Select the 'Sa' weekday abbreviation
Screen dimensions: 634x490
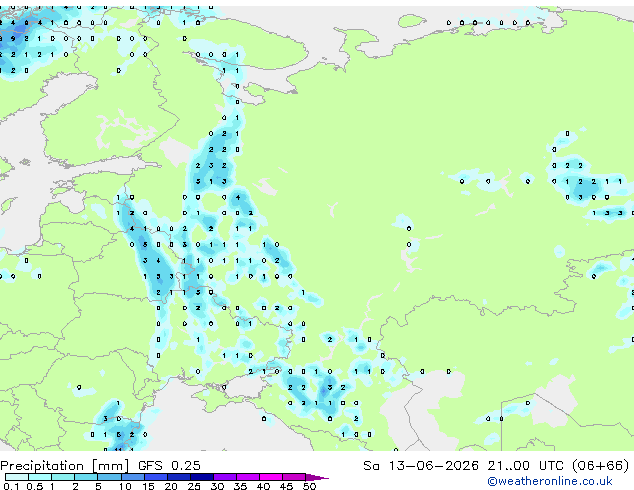[x=371, y=466]
